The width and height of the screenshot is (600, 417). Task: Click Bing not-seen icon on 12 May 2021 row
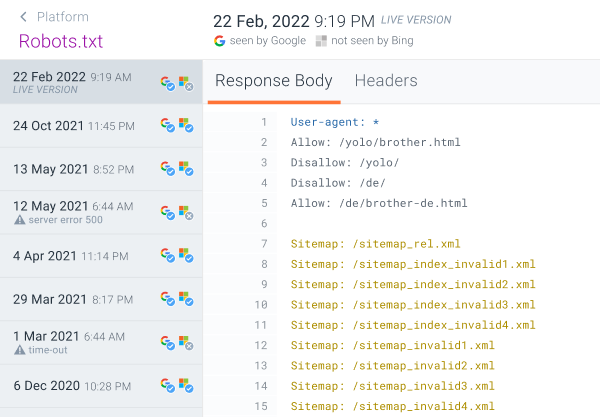tap(186, 213)
